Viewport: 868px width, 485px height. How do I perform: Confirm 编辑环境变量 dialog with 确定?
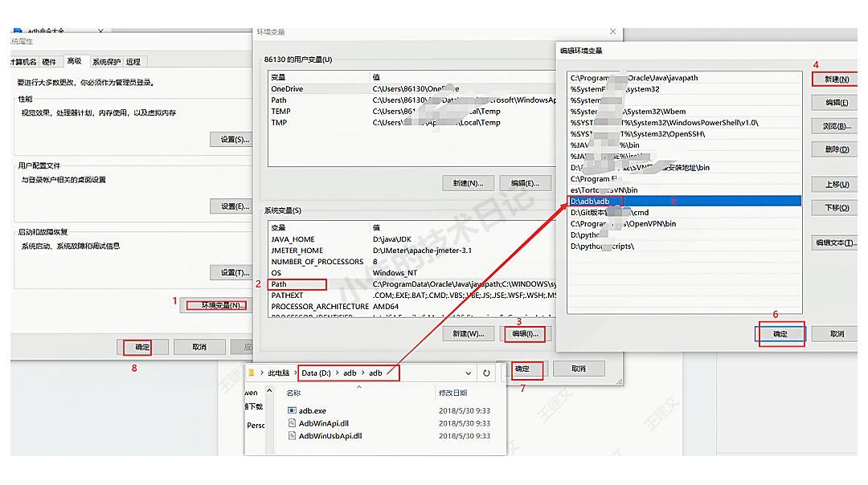(x=780, y=333)
